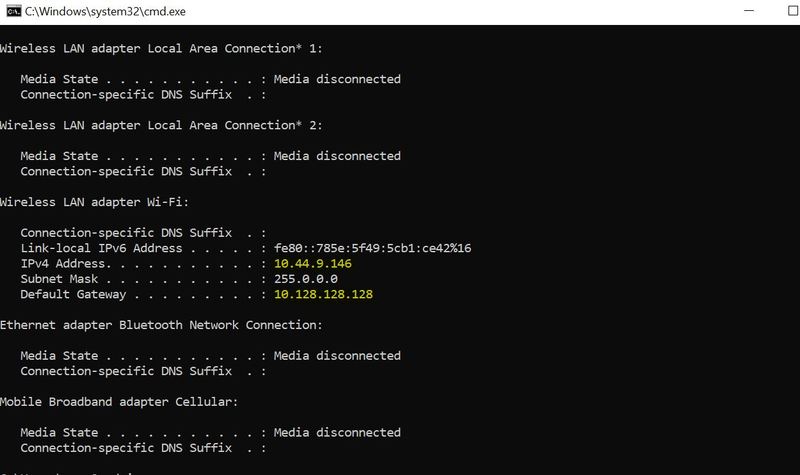Click Media disconnected under Local Area Connection* 2
The width and height of the screenshot is (800, 475).
pyautogui.click(x=337, y=156)
